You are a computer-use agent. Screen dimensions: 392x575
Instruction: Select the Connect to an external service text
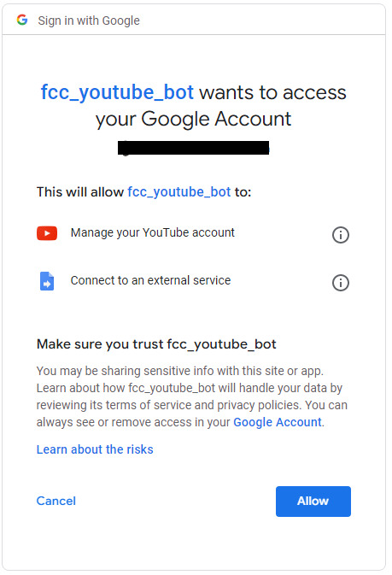(x=150, y=280)
